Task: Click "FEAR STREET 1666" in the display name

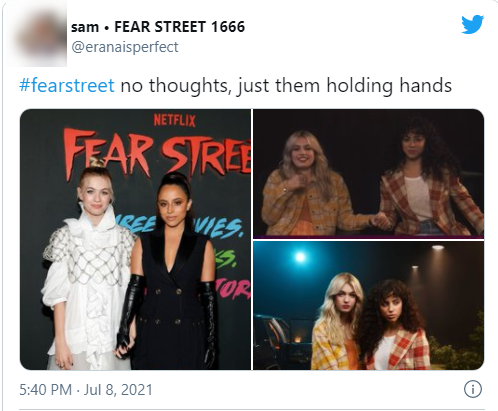Action: (x=180, y=27)
